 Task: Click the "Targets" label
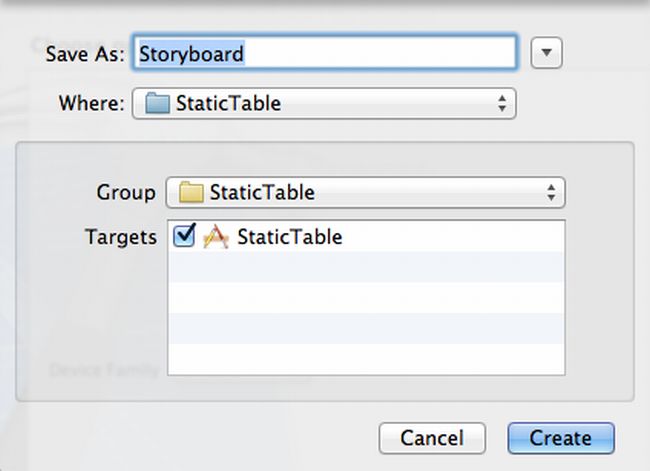121,237
